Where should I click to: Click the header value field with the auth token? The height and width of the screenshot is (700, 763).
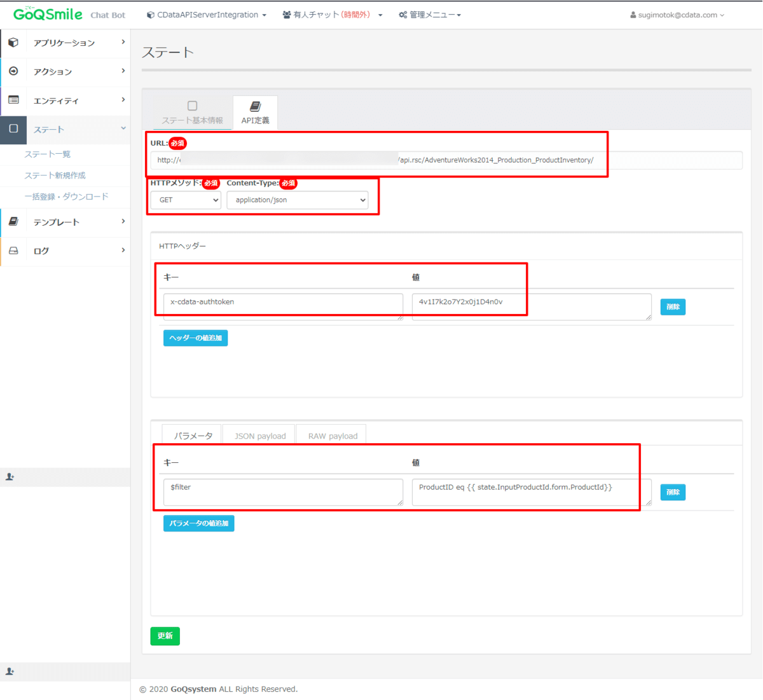(x=532, y=306)
